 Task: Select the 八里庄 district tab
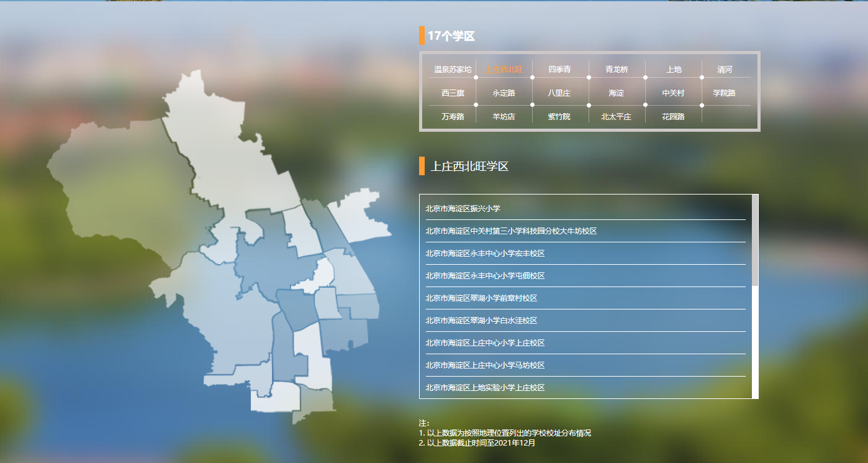click(559, 93)
